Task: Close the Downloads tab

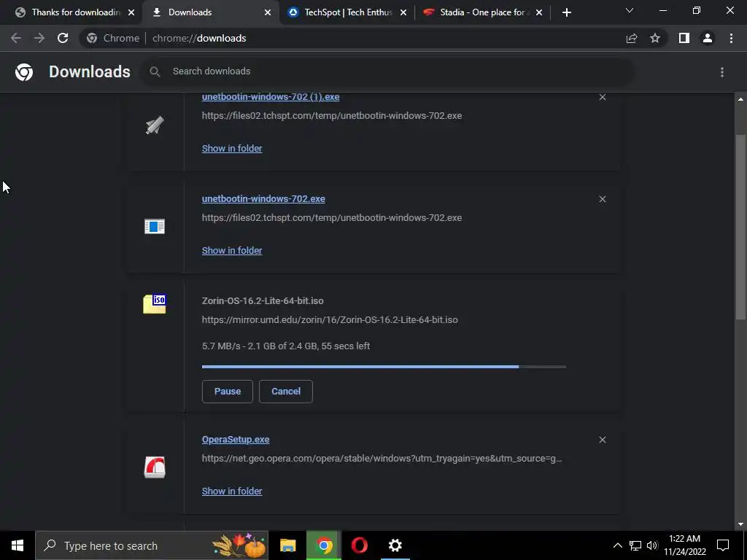Action: pyautogui.click(x=268, y=12)
